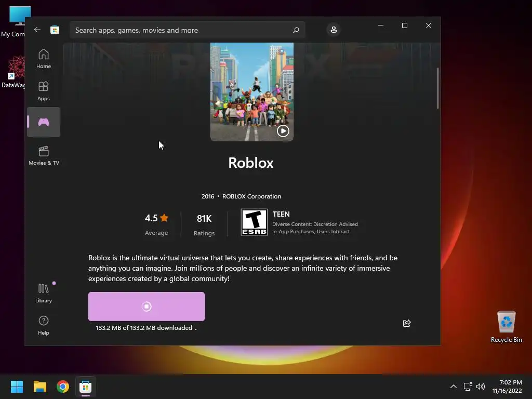Focus the Search apps, games, movies field
This screenshot has height=399, width=532.
click(x=187, y=30)
